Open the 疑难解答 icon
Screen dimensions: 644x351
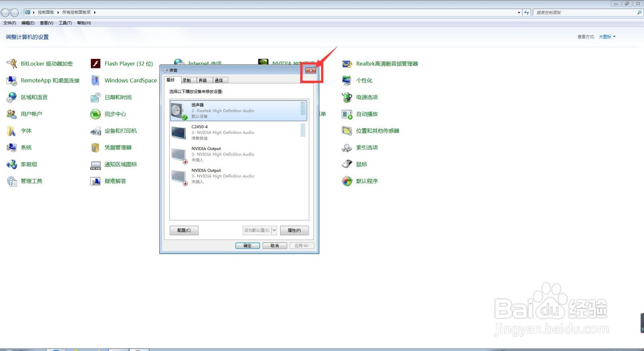coord(95,181)
